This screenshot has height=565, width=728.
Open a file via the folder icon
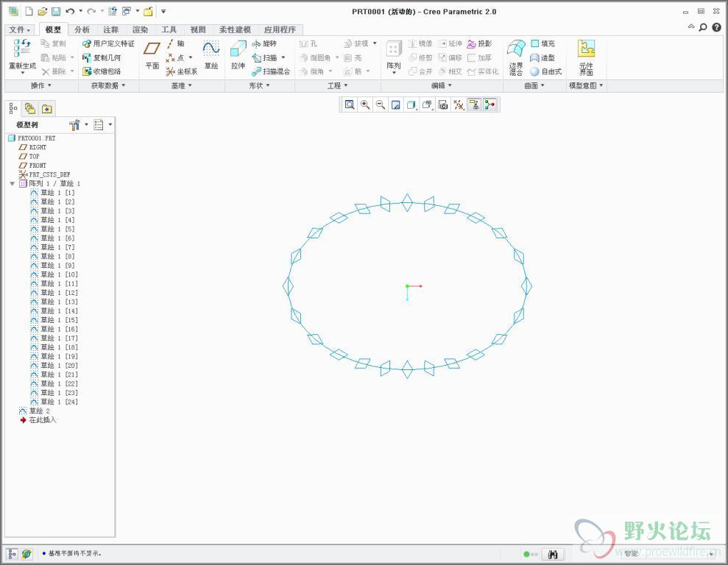(x=42, y=11)
